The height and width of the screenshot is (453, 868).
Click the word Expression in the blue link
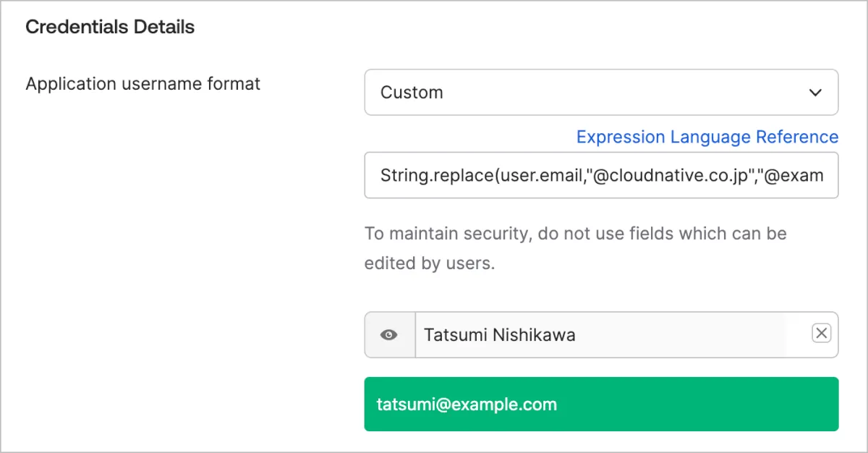pos(620,137)
